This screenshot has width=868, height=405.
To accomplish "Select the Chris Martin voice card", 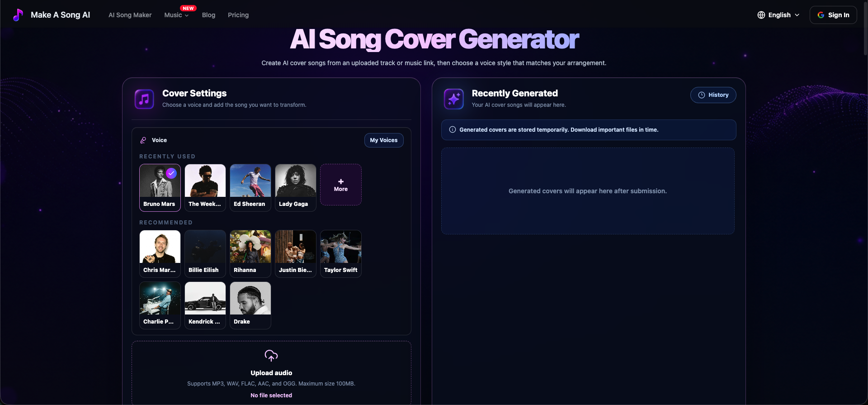I will [160, 253].
